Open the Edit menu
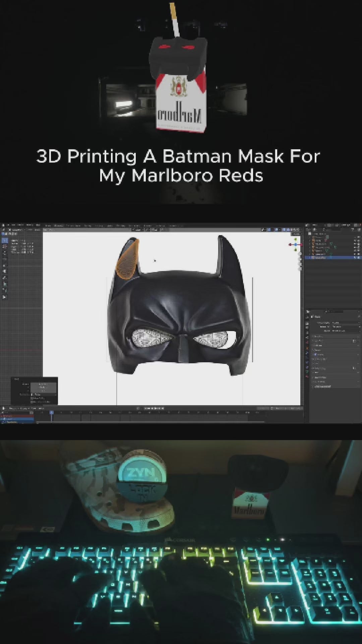Image resolution: width=362 pixels, height=644 pixels. point(14,225)
